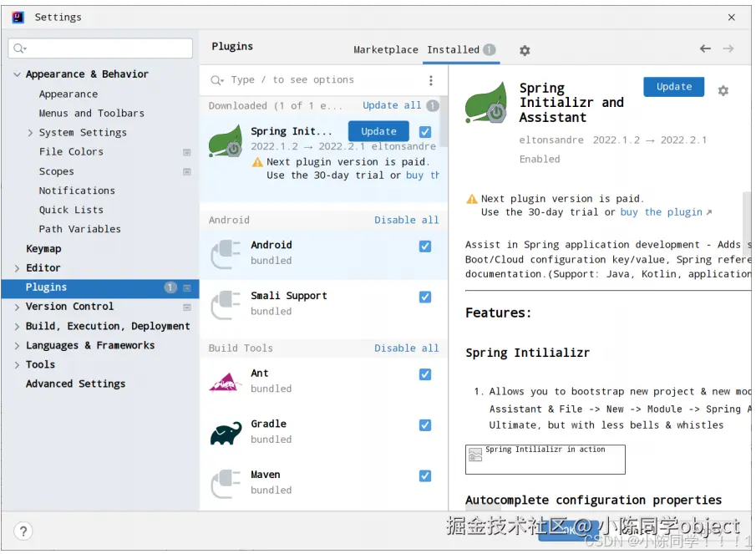This screenshot has width=756, height=554.
Task: Click the Spring Intilializr in action image
Action: coord(545,460)
